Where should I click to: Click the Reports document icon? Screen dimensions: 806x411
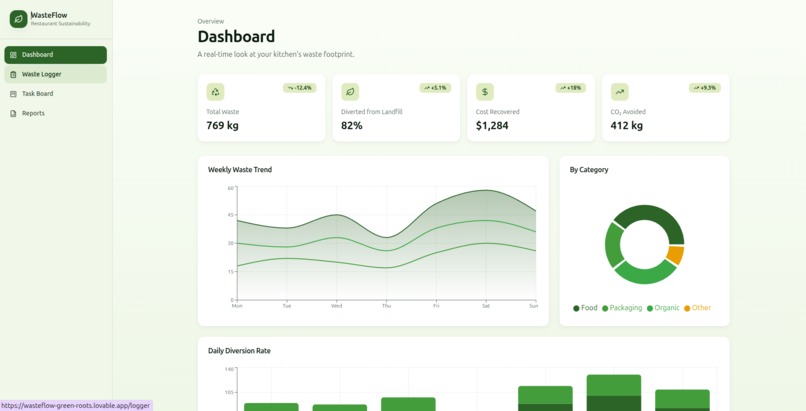tap(13, 114)
